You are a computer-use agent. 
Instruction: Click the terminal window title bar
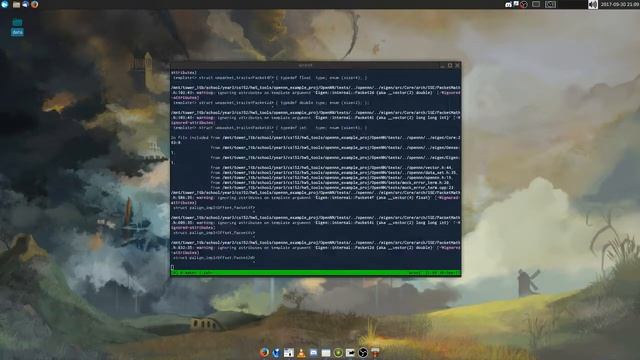click(305, 65)
